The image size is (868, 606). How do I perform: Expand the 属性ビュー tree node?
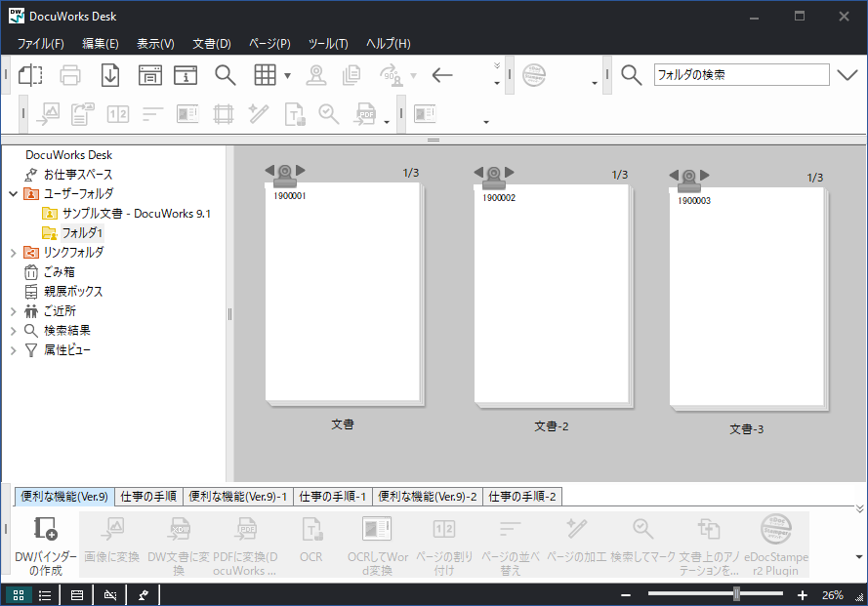click(x=14, y=350)
